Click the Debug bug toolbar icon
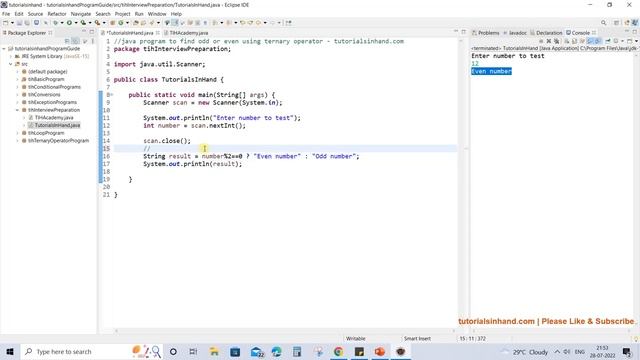The width and height of the screenshot is (640, 360). point(55,23)
